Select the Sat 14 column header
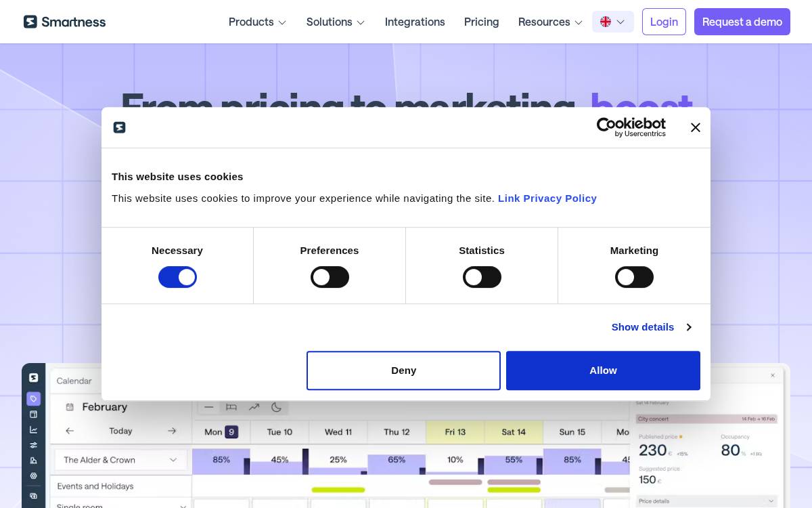The width and height of the screenshot is (812, 508). [514, 432]
